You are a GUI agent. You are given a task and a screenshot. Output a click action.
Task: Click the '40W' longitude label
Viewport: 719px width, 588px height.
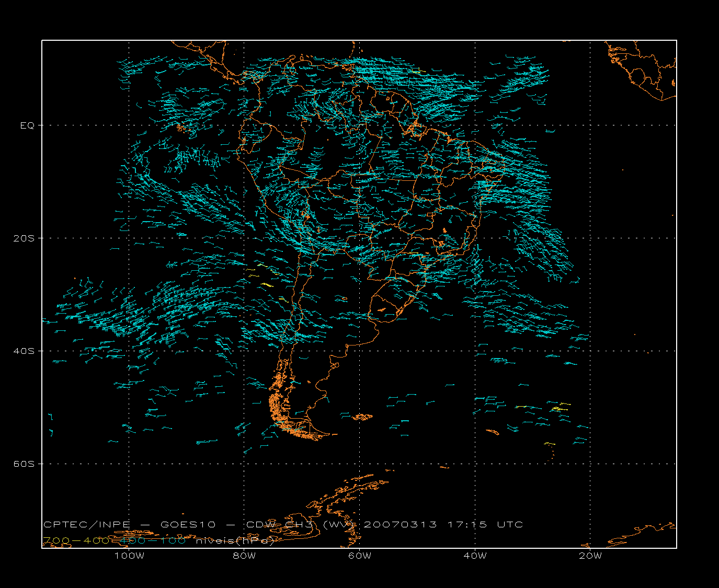point(475,556)
